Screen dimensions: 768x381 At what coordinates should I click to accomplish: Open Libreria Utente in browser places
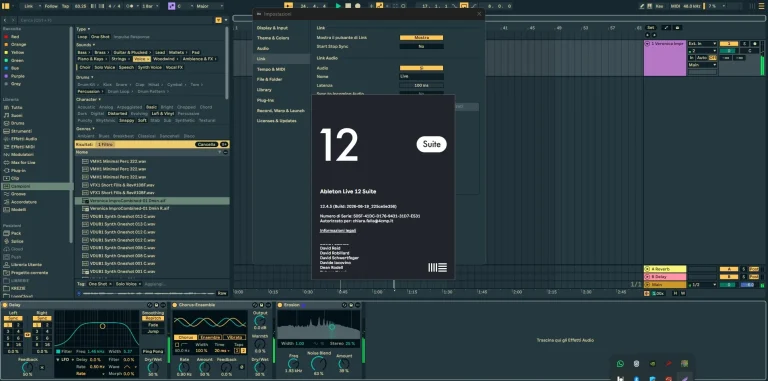coord(26,264)
